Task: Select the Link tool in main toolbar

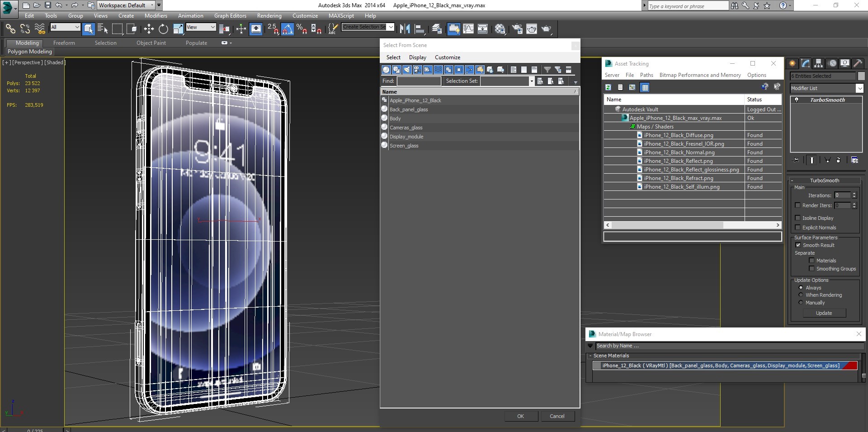Action: point(10,29)
